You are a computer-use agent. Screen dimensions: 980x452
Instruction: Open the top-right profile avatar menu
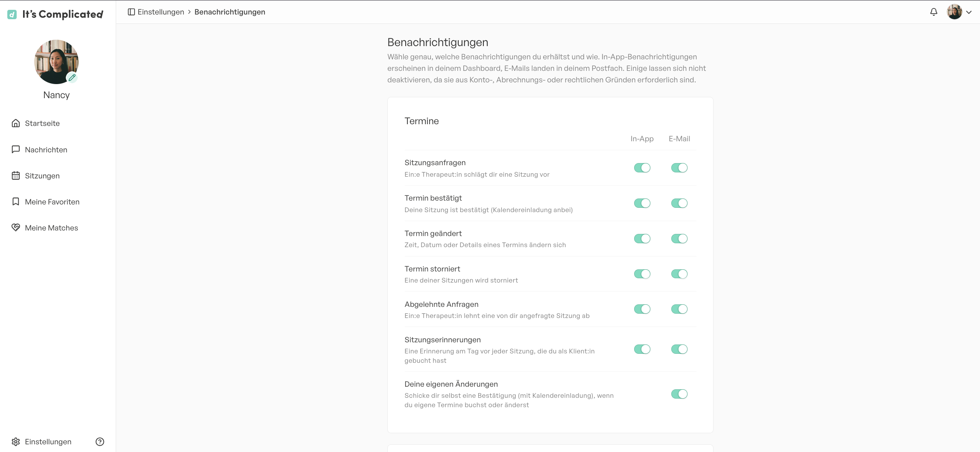[954, 12]
